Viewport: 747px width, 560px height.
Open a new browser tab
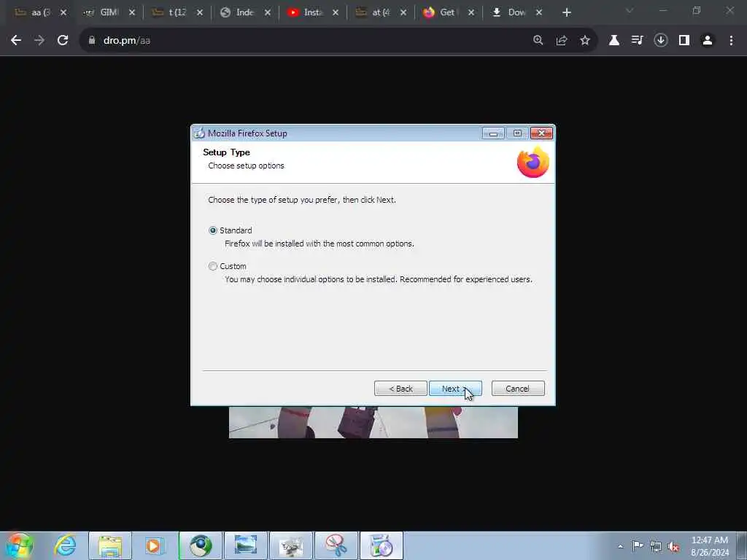566,12
